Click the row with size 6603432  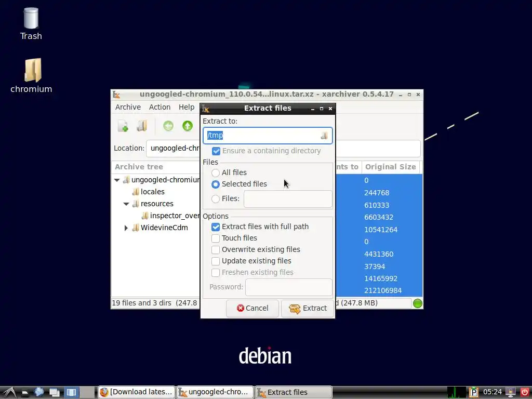379,218
